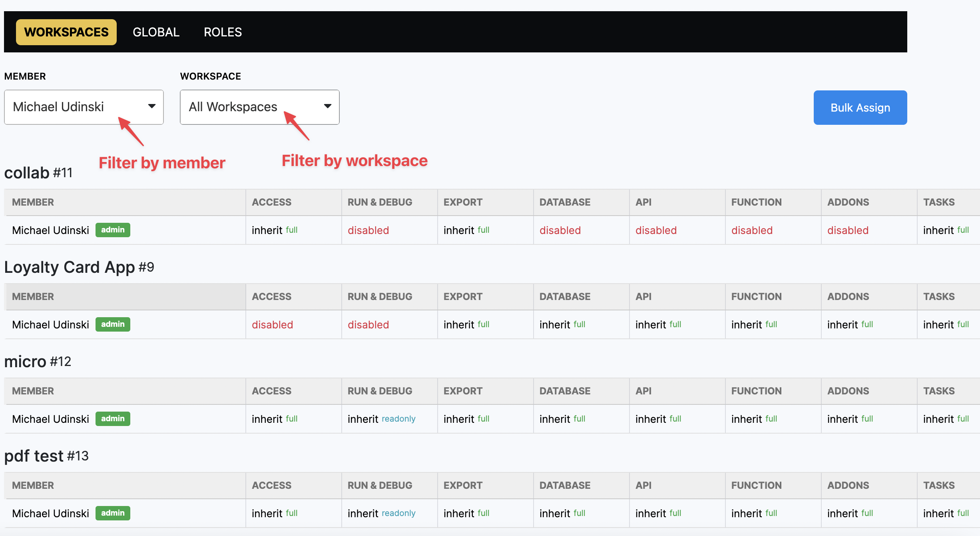Screen dimensions: 980x536
Task: Click the pdf test #13 heading
Action: [x=46, y=456]
